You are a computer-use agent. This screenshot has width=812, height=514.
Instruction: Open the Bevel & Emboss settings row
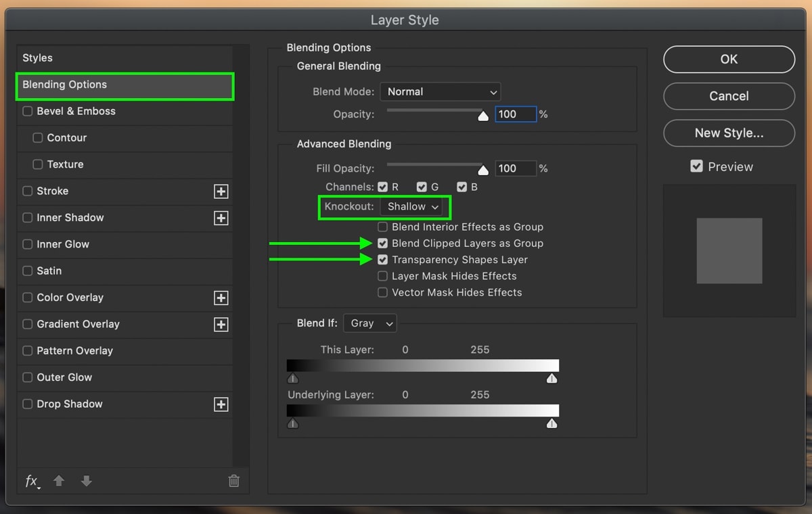(125, 112)
